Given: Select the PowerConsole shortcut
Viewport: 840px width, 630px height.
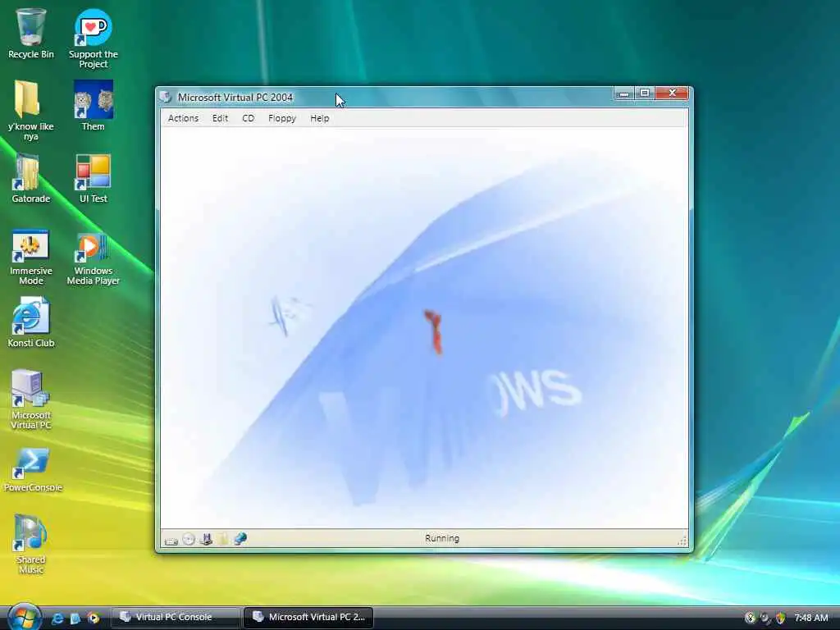Looking at the screenshot, I should [32, 469].
